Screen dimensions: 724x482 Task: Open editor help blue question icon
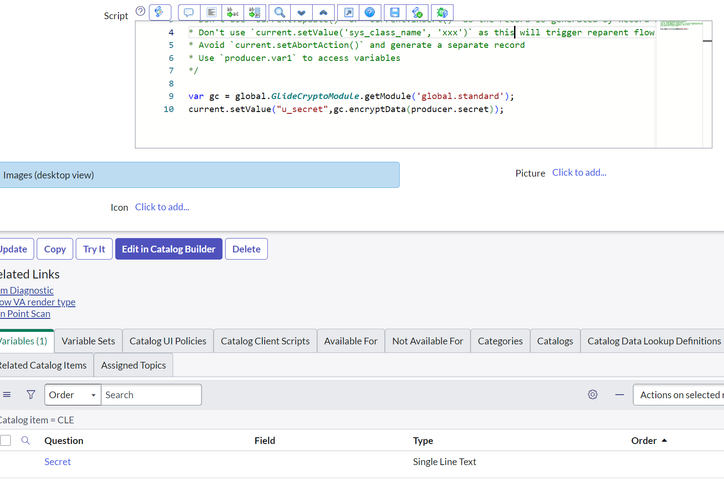pyautogui.click(x=370, y=12)
